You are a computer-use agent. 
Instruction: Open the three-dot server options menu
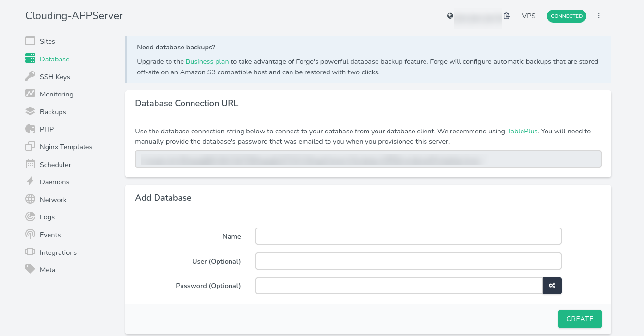(x=599, y=16)
